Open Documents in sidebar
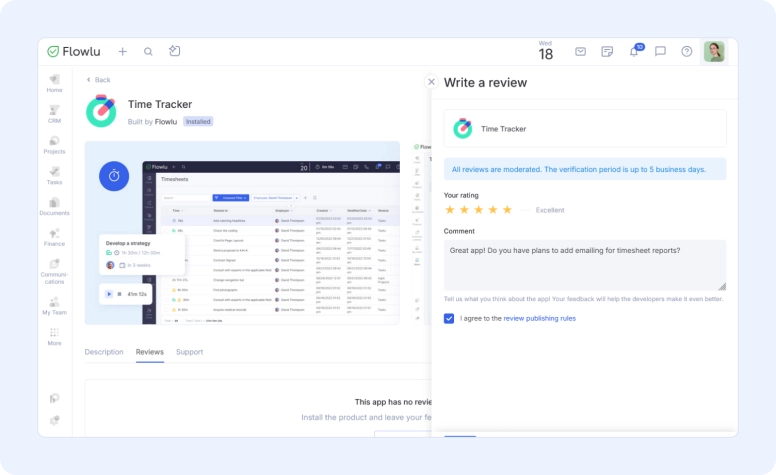The width and height of the screenshot is (776, 475). (x=54, y=206)
